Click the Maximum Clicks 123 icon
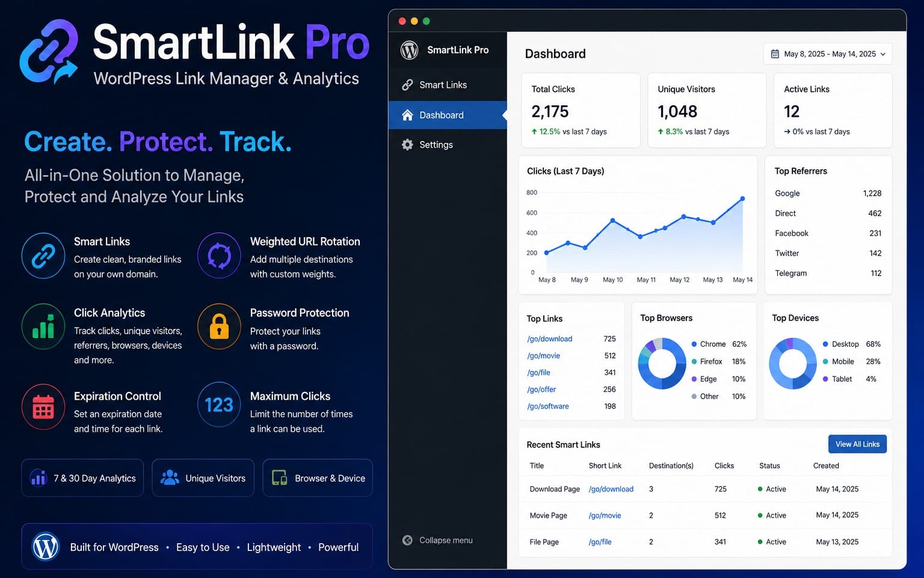This screenshot has height=578, width=924. pyautogui.click(x=219, y=405)
